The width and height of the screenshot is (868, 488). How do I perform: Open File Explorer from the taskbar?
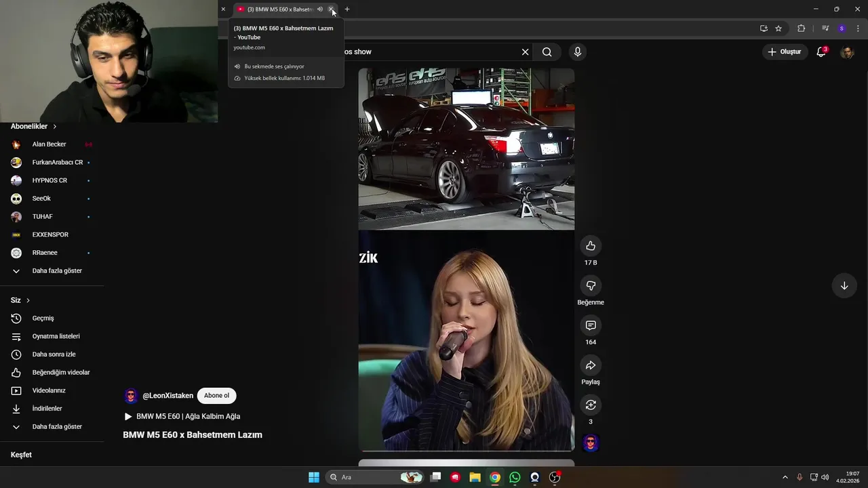(x=475, y=477)
